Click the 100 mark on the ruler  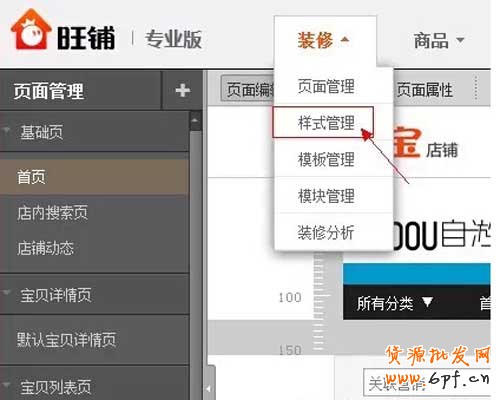point(290,297)
